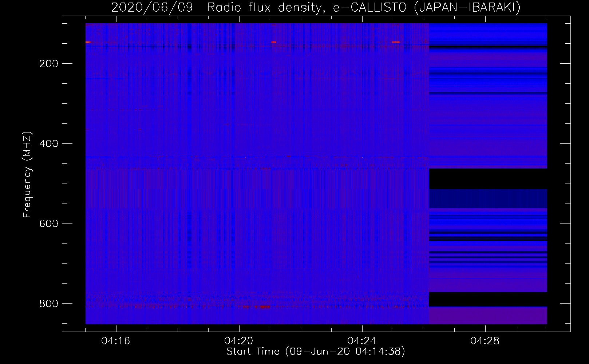This screenshot has height=364, width=589.
Task: Click the 04:28 time tick label
Action: [485, 341]
